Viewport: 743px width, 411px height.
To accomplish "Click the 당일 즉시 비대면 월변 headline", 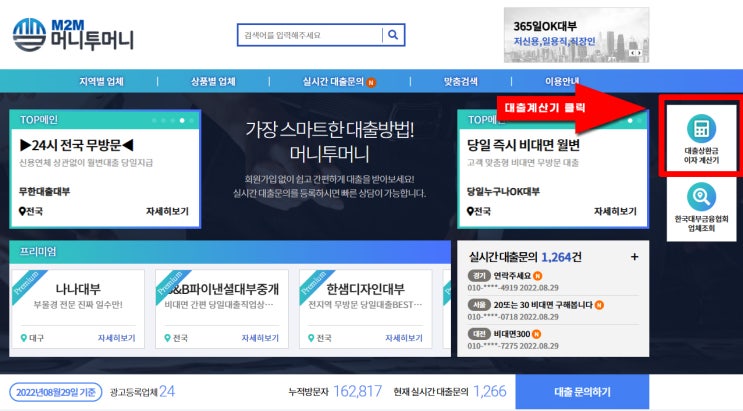I will tap(523, 145).
